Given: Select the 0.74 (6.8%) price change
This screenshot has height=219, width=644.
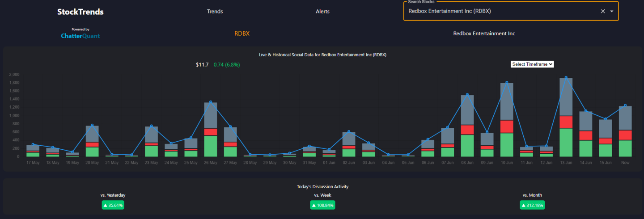Looking at the screenshot, I should (x=227, y=65).
